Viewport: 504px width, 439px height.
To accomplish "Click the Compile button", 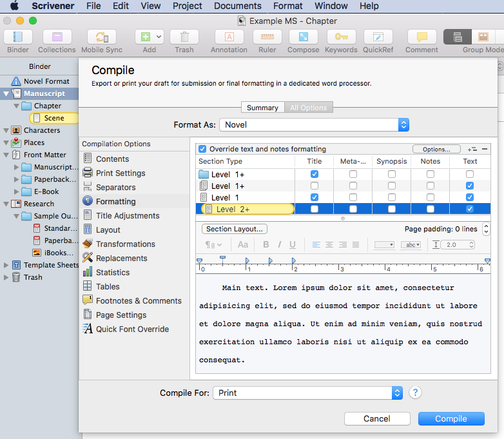I will (x=451, y=418).
